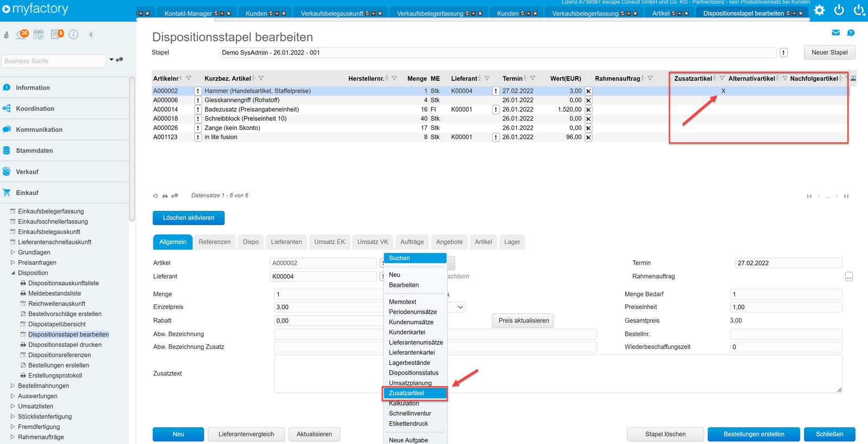Collapse the Disposition tree node
868x444 pixels.
click(x=13, y=273)
